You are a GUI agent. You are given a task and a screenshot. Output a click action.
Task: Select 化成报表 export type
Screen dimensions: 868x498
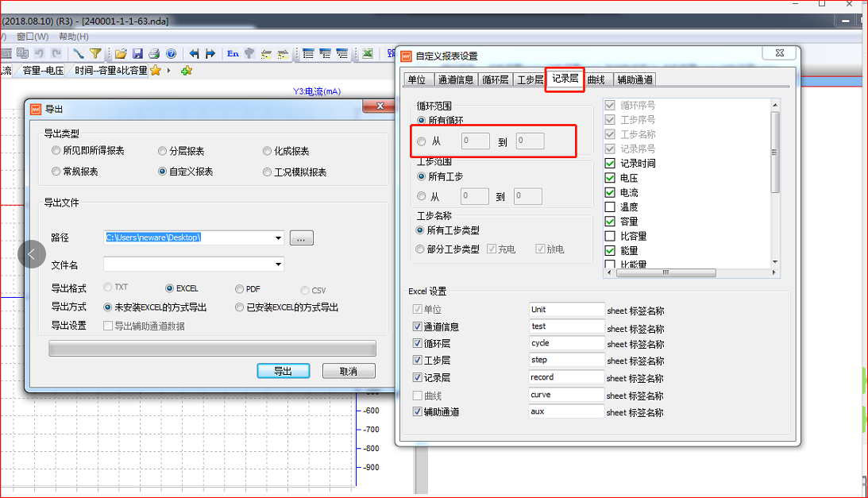coord(267,151)
